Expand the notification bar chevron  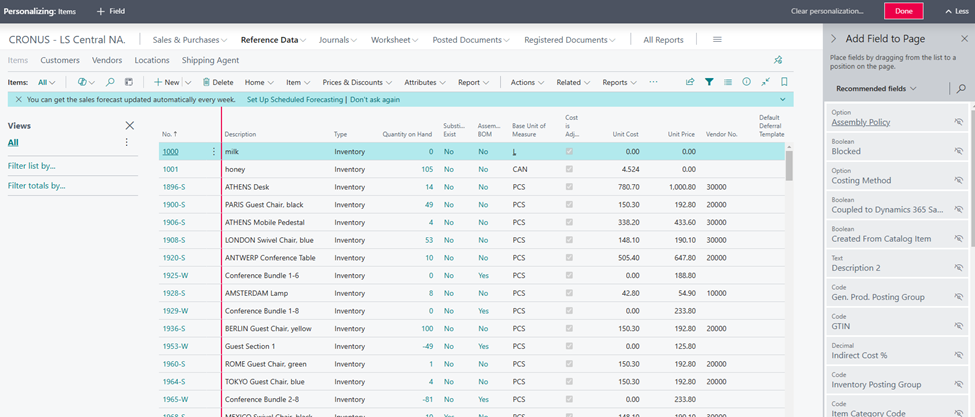point(782,100)
